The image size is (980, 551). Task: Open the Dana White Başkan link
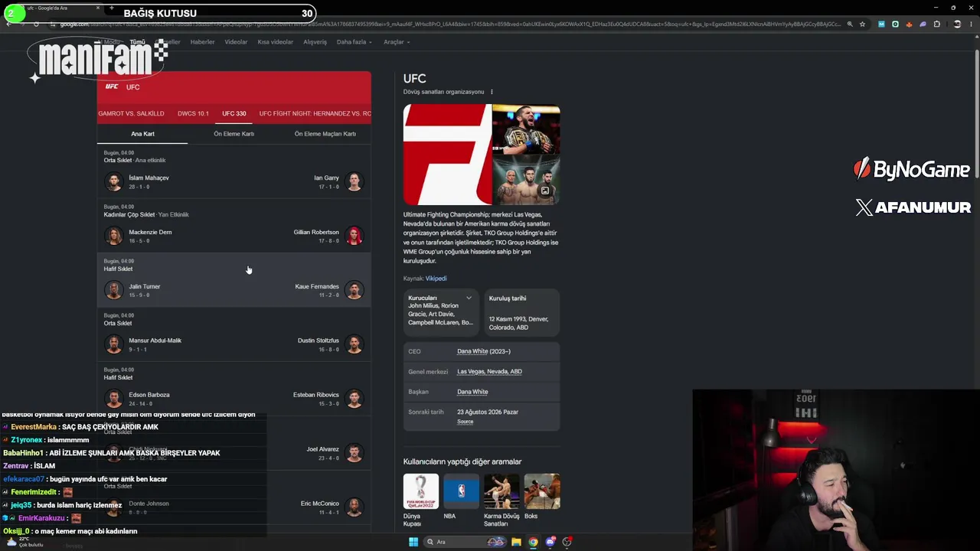click(x=472, y=392)
